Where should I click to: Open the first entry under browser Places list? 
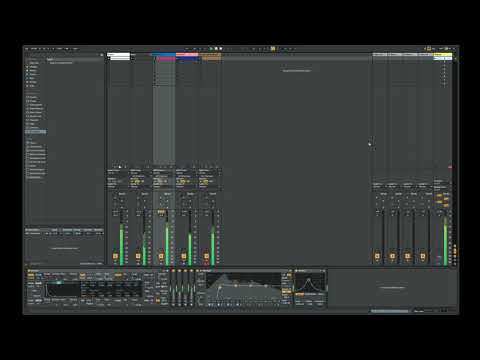point(33,143)
